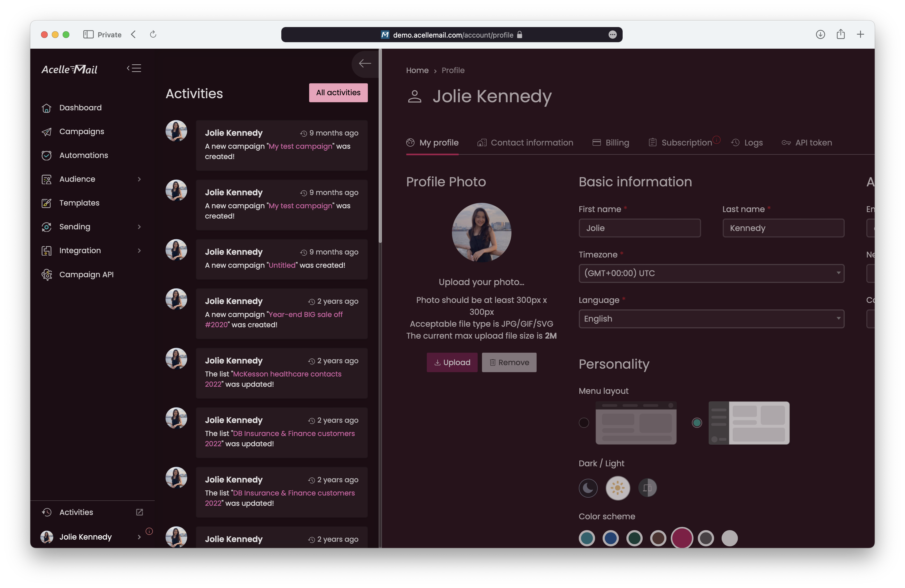Open the Timezone dropdown

pos(711,273)
